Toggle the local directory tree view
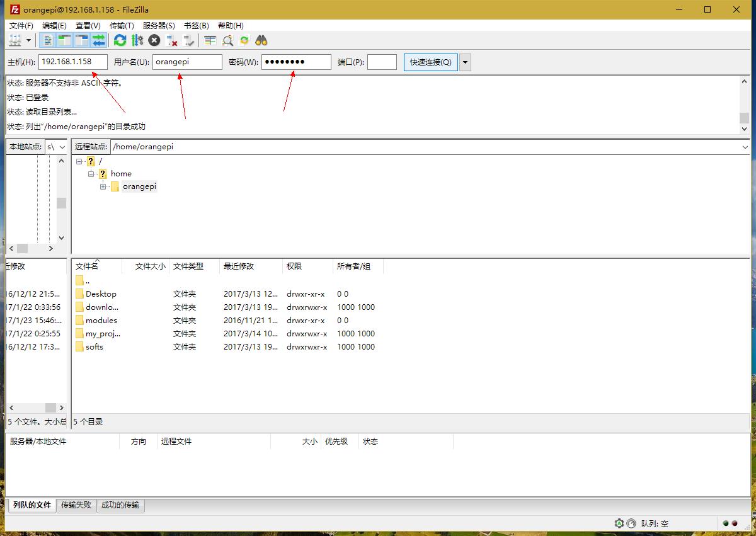 [x=64, y=40]
